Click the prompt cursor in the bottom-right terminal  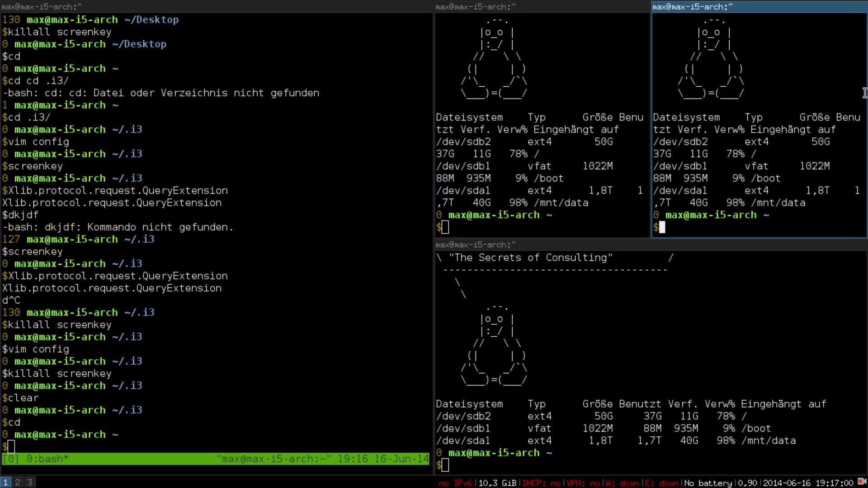445,465
